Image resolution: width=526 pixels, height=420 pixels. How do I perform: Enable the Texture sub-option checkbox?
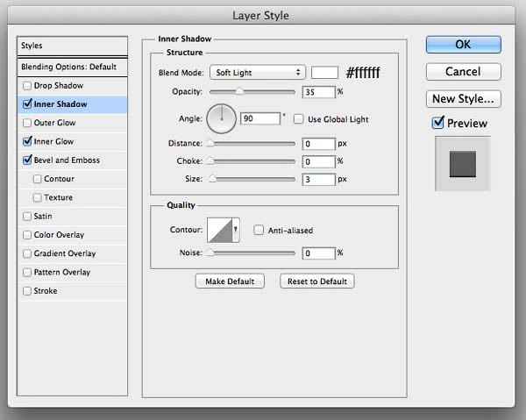[x=37, y=197]
